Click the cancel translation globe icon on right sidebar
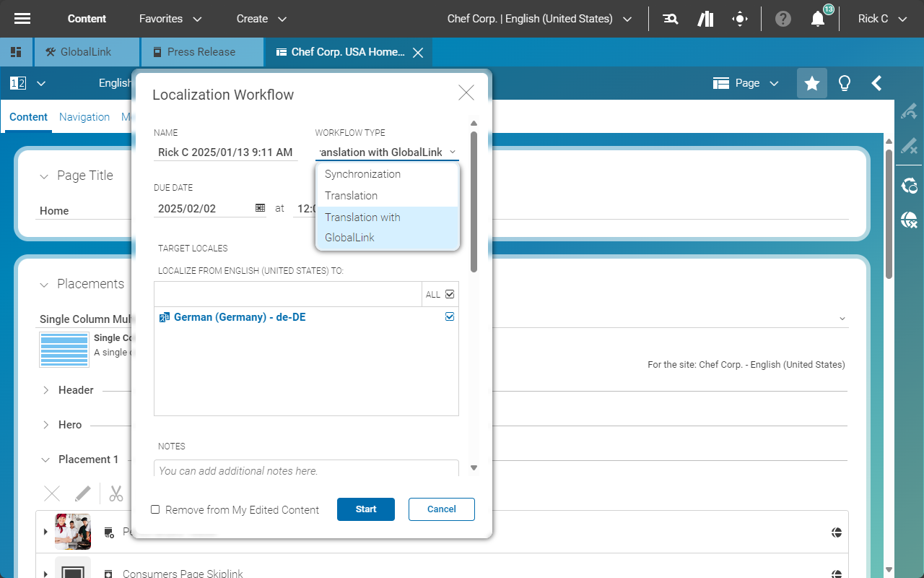924x578 pixels. (x=909, y=220)
